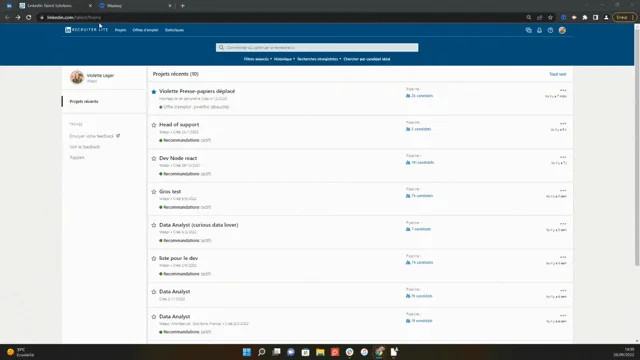640x360 pixels.
Task: Open the more options menu for Gros test
Action: pos(563,191)
